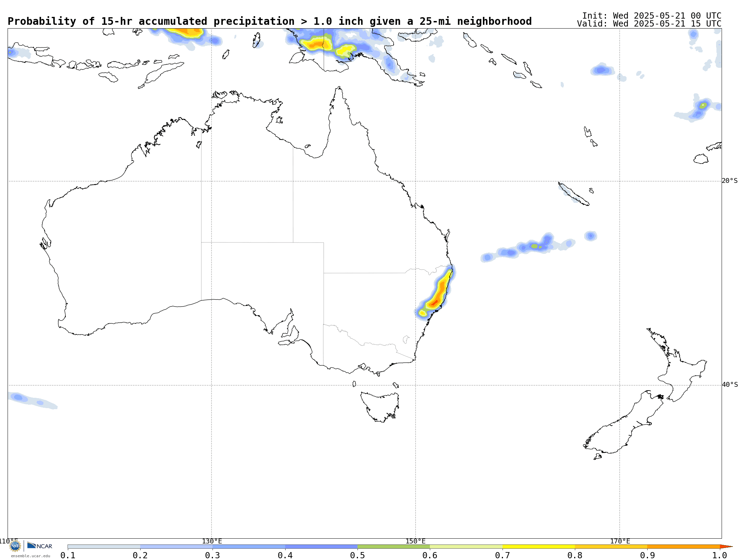Viewport: 744px width, 560px height.
Task: Click the ensemble.ucar.edu text
Action: [30, 556]
